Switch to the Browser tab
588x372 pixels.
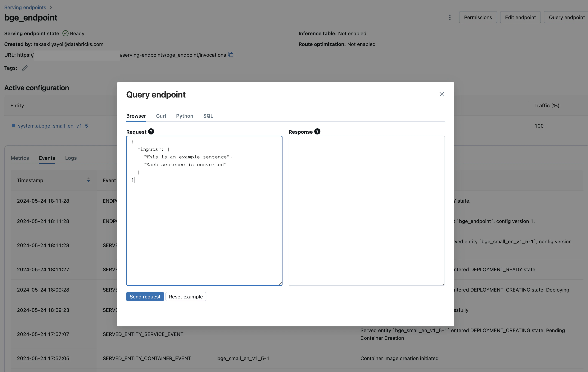click(x=136, y=116)
